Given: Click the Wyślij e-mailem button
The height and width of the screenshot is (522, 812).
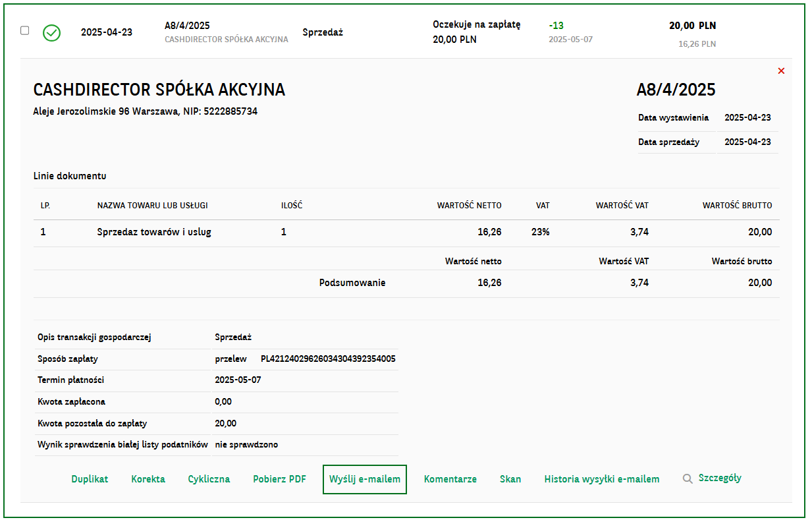Looking at the screenshot, I should tap(365, 479).
